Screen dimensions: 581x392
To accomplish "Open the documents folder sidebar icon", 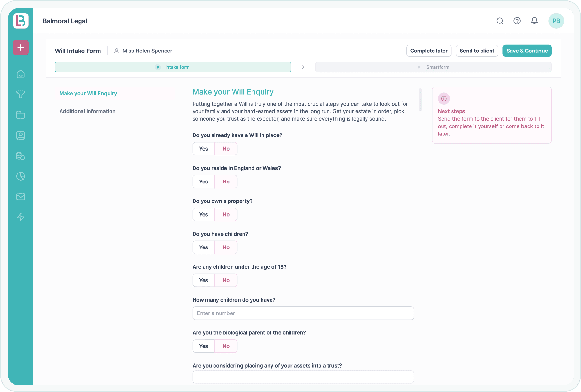I will click(20, 115).
